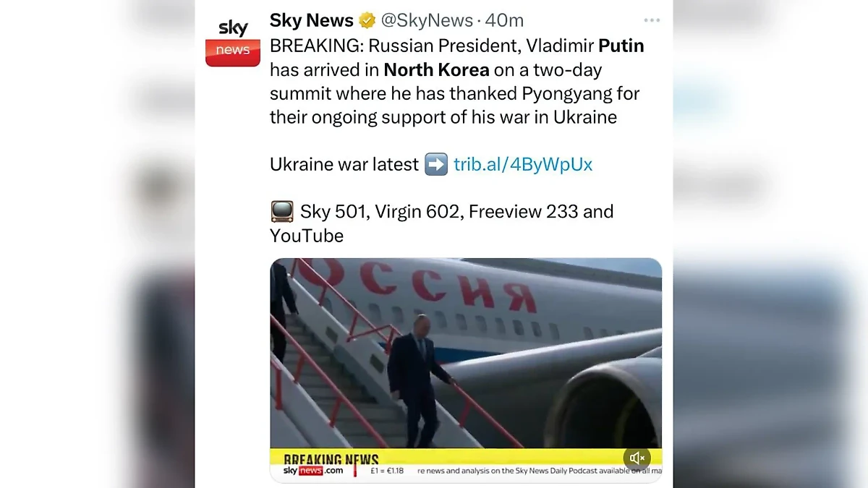
Task: Open the trib.al/4ByWpUx link
Action: coord(522,164)
